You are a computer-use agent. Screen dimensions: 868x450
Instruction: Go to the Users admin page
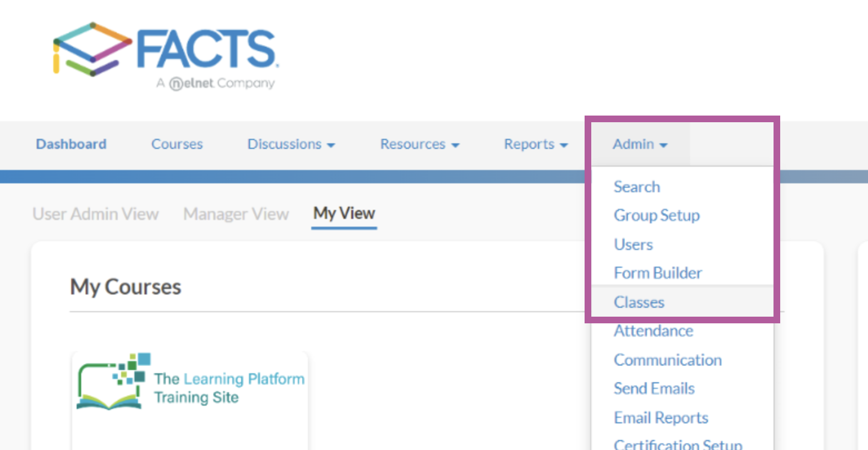(x=633, y=244)
